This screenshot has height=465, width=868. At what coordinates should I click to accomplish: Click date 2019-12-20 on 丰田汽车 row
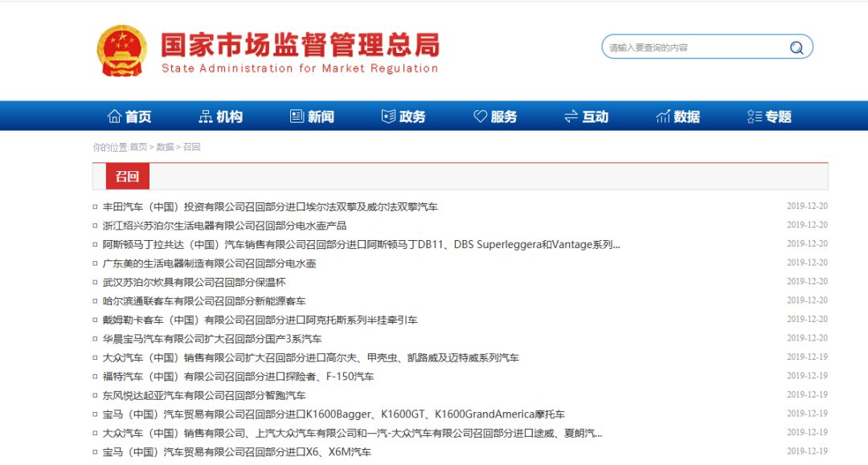[x=807, y=206]
